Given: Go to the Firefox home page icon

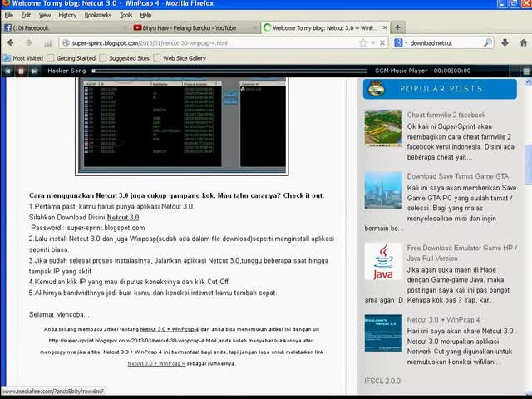Looking at the screenshot, I should coord(524,42).
